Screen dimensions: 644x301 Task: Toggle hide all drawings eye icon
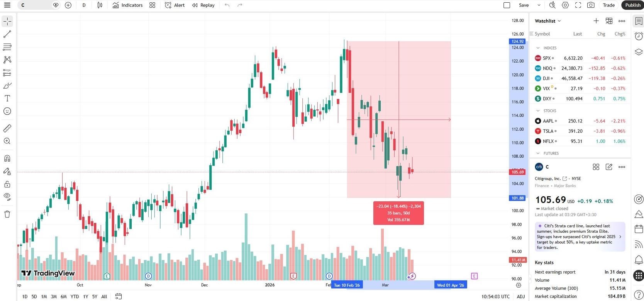[x=7, y=196]
